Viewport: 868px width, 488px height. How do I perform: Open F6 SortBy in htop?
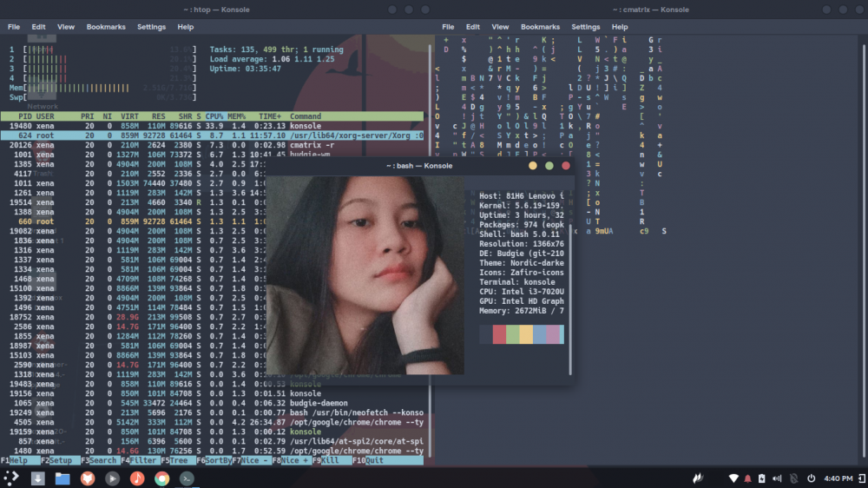(214, 460)
